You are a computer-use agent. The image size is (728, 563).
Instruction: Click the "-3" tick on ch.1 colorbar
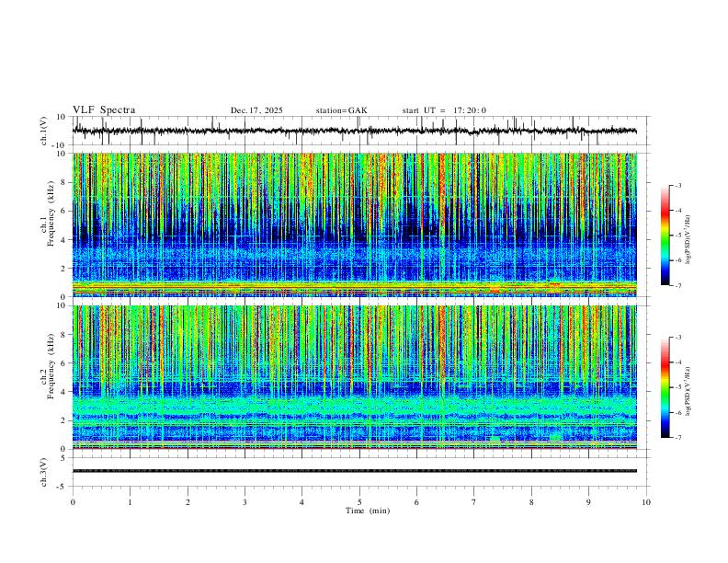[x=677, y=186]
